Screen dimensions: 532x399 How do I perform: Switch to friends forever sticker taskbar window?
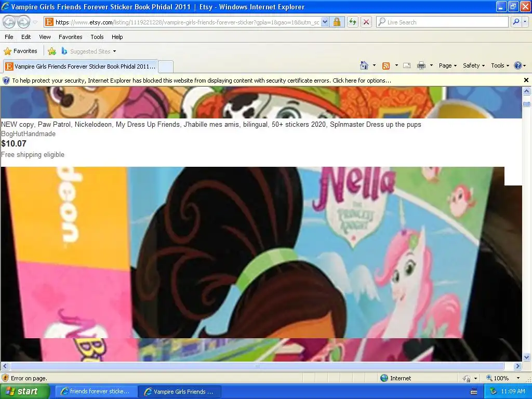tap(96, 392)
